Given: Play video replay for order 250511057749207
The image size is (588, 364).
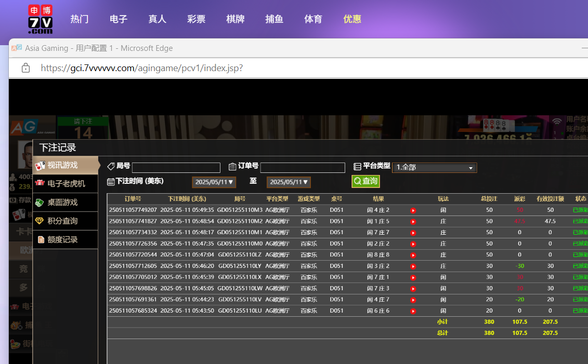Looking at the screenshot, I should [413, 210].
